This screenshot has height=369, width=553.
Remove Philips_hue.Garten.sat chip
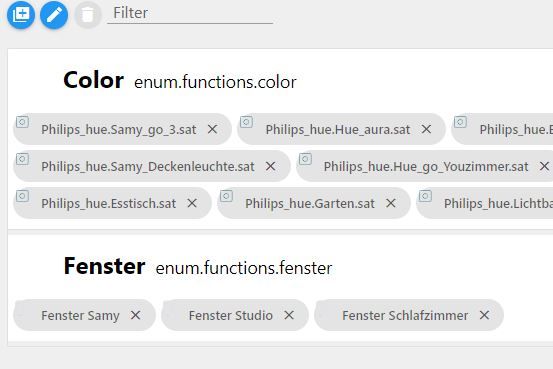click(x=391, y=203)
